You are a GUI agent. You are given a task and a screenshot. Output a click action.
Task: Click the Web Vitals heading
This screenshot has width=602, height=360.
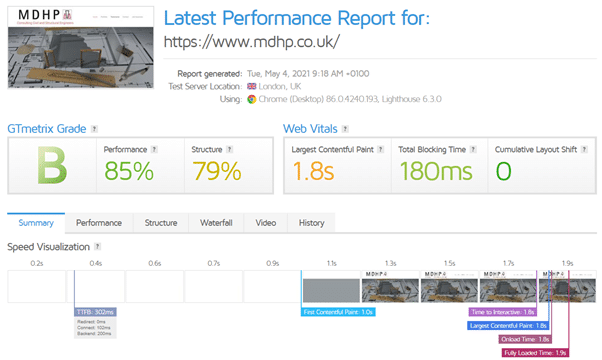310,129
